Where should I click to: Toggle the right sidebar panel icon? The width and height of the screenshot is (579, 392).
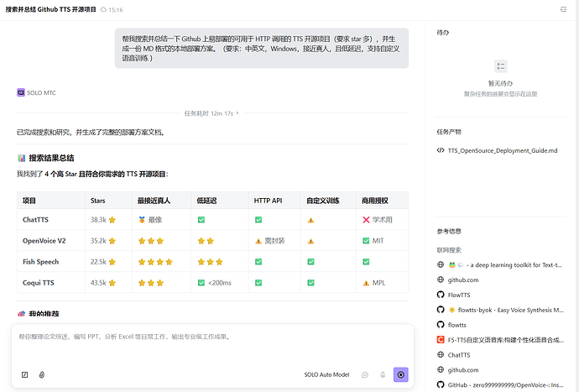pyautogui.click(x=563, y=9)
